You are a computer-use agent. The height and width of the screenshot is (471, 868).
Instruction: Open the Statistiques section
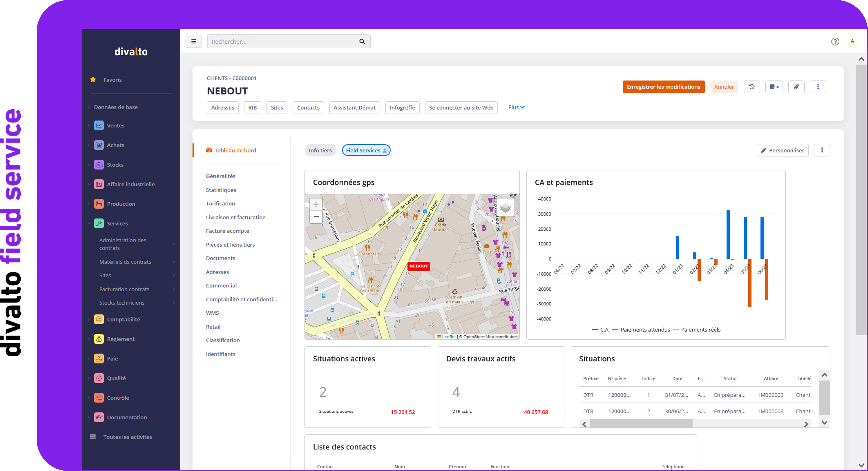pyautogui.click(x=221, y=190)
